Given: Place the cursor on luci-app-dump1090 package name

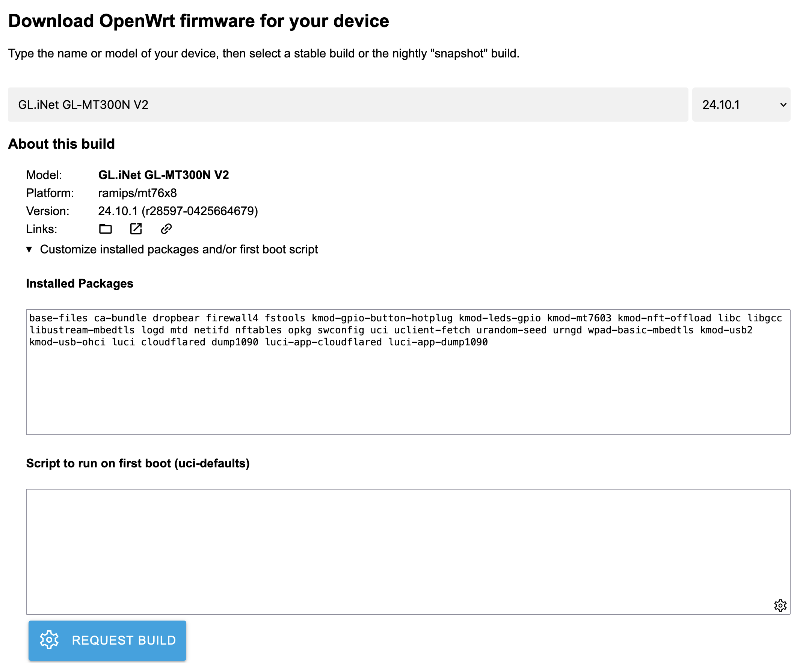Looking at the screenshot, I should (x=438, y=342).
